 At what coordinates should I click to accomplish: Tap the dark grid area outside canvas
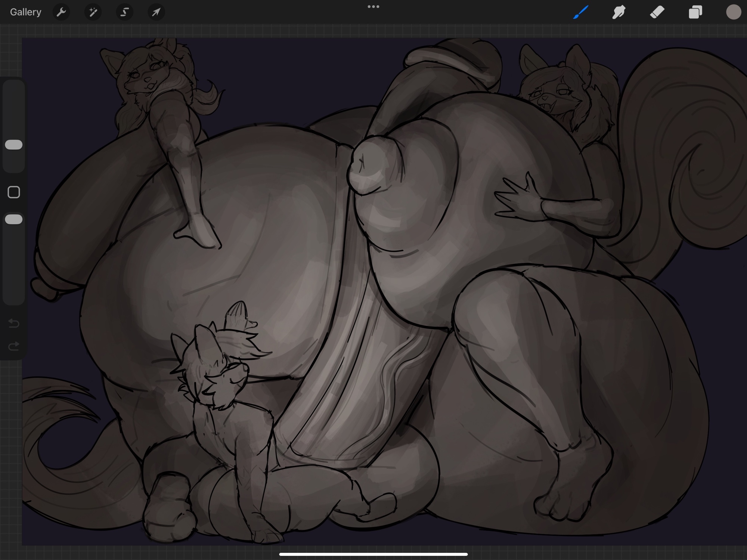pyautogui.click(x=10, y=448)
